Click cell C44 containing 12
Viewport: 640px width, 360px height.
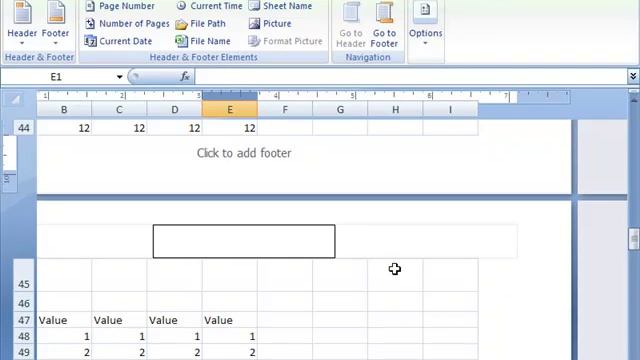click(x=119, y=128)
